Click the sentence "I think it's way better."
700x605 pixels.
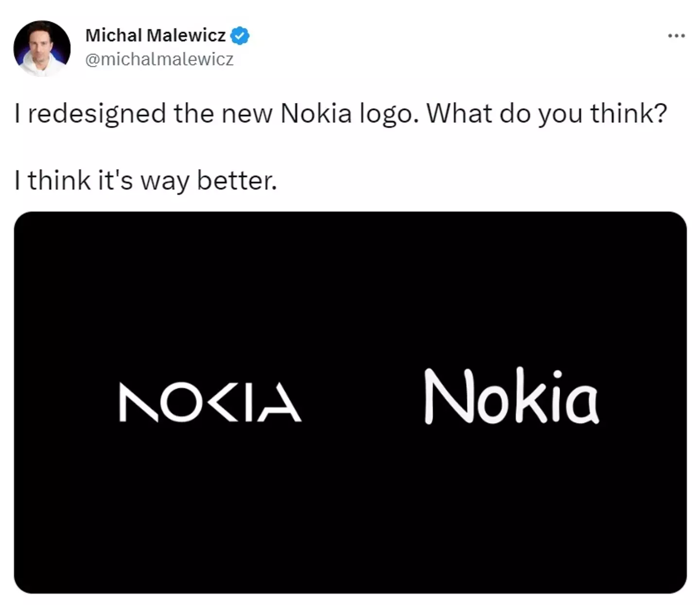[146, 181]
